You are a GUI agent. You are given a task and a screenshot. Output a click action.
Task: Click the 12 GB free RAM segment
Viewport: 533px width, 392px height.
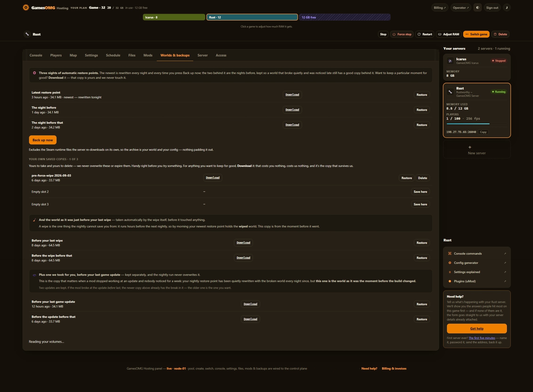tap(344, 17)
